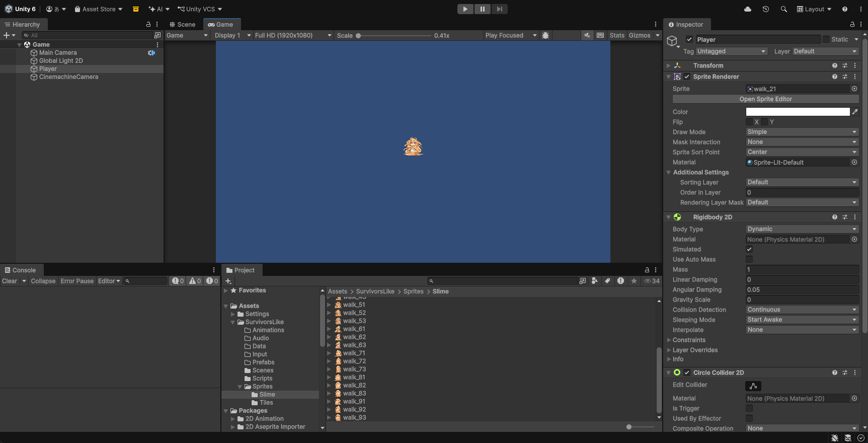
Task: Switch to the Scene tab
Action: click(182, 24)
